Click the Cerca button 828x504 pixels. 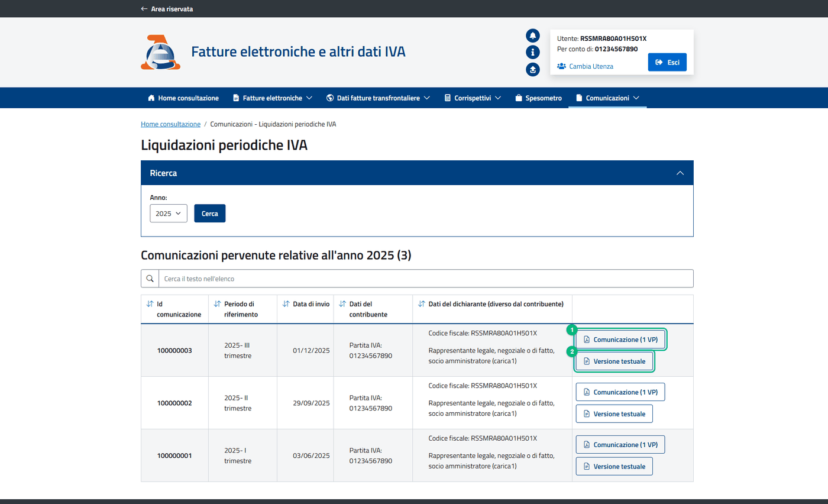point(210,213)
